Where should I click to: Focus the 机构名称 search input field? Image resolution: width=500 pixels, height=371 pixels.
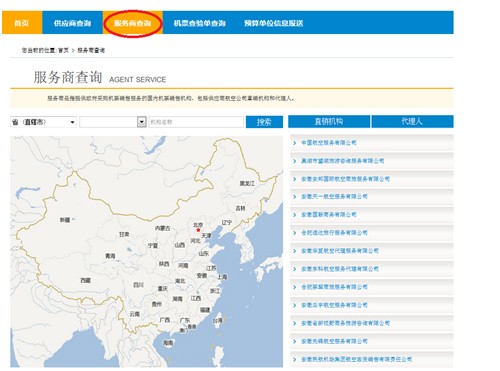point(196,122)
